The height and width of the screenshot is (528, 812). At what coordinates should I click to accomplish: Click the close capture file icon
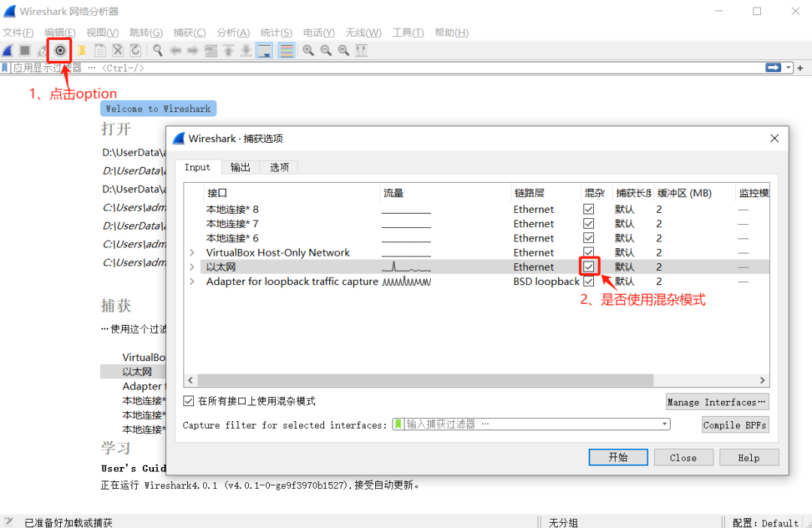click(x=118, y=50)
